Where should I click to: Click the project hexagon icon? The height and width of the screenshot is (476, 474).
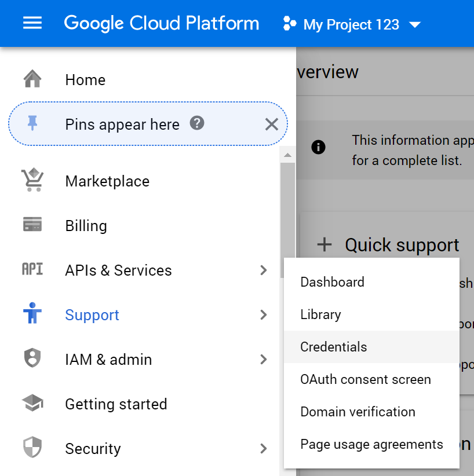(x=289, y=24)
